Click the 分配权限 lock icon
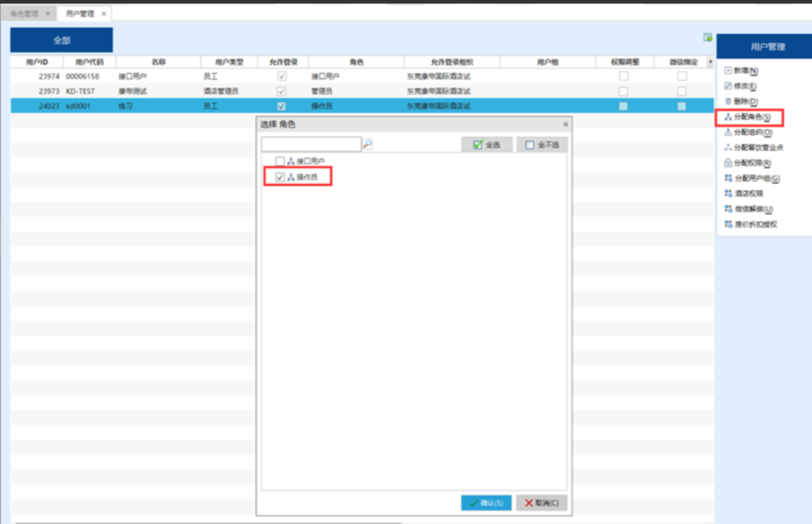Viewport: 812px width, 524px height. click(x=728, y=164)
